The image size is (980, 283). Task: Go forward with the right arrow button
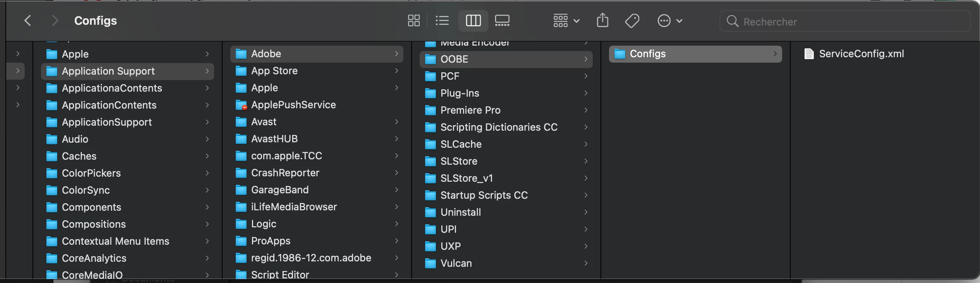click(55, 20)
